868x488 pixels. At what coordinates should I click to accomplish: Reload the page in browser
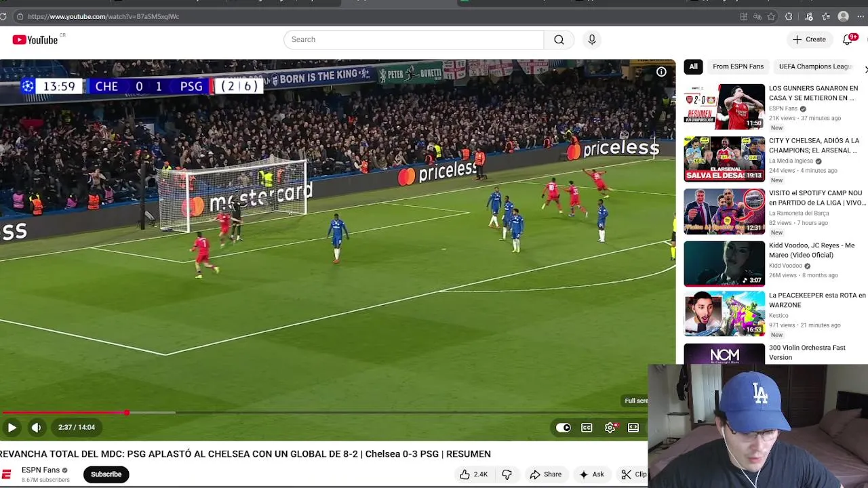3,16
